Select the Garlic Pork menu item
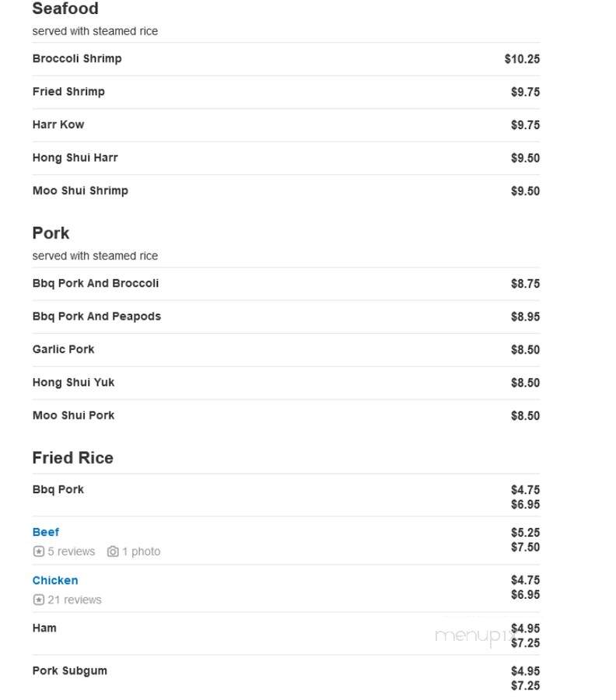 [x=286, y=350]
